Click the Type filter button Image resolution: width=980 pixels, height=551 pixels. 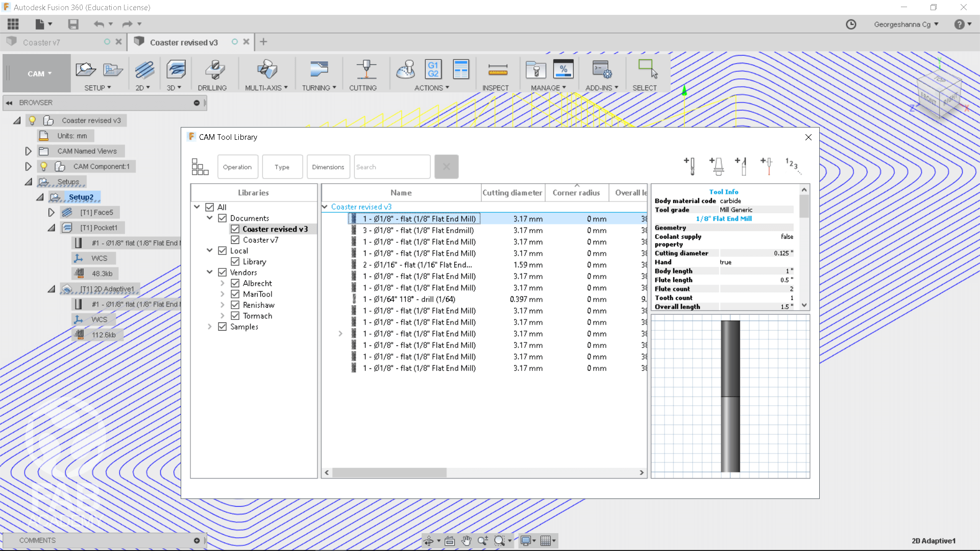click(282, 167)
